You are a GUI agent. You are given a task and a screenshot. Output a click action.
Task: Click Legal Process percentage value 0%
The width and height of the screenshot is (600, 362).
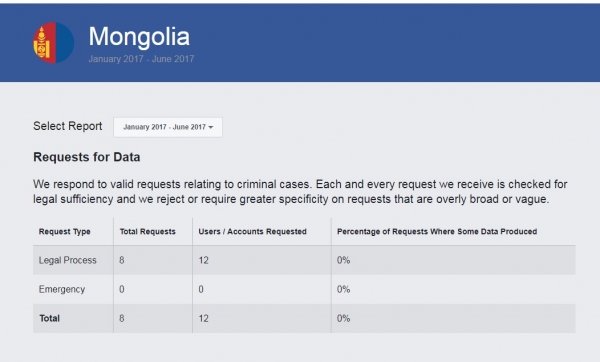343,260
